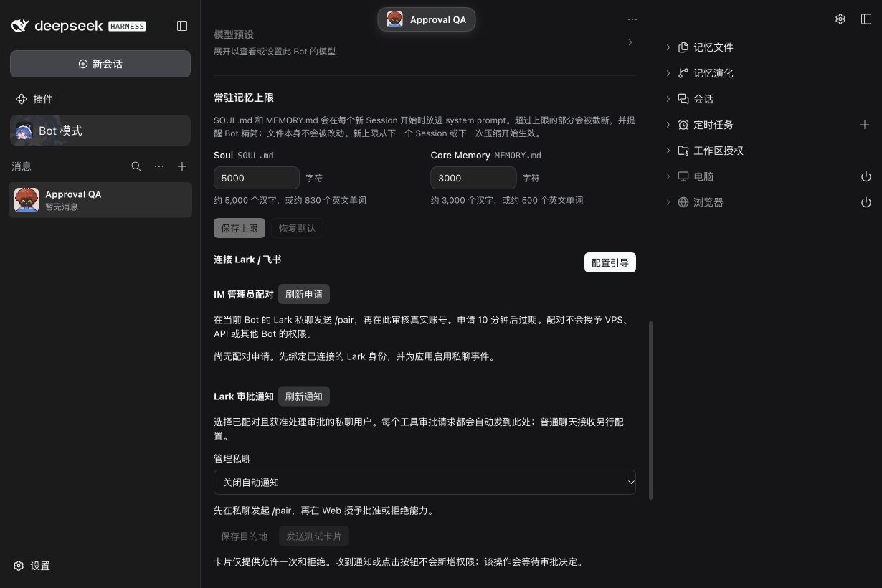Click the Core Memory limit field
The height and width of the screenshot is (588, 882).
pos(473,178)
